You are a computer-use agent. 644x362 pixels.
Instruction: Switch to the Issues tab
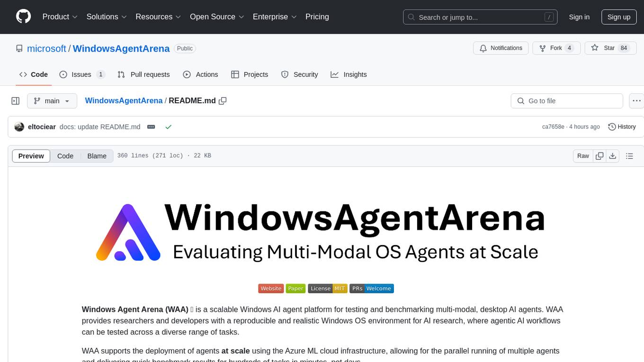pos(82,74)
